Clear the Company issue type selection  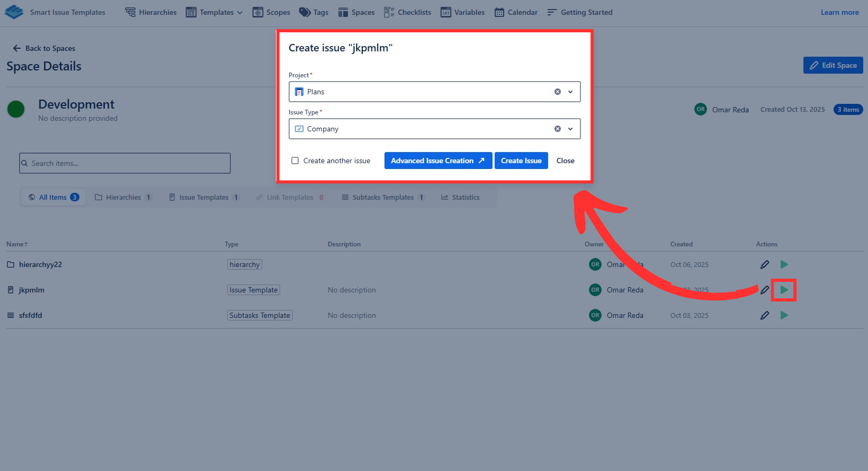coord(557,129)
